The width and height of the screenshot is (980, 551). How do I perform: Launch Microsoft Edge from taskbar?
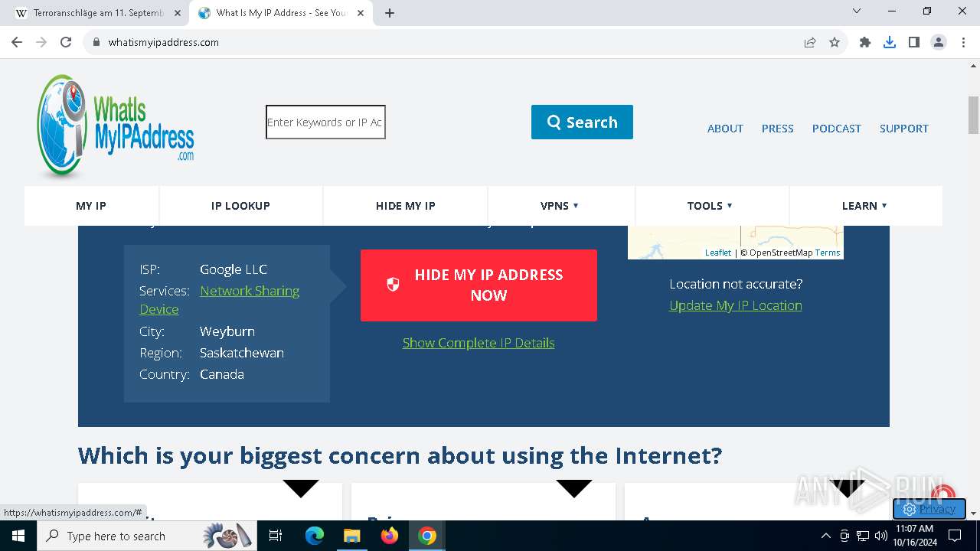coord(315,536)
